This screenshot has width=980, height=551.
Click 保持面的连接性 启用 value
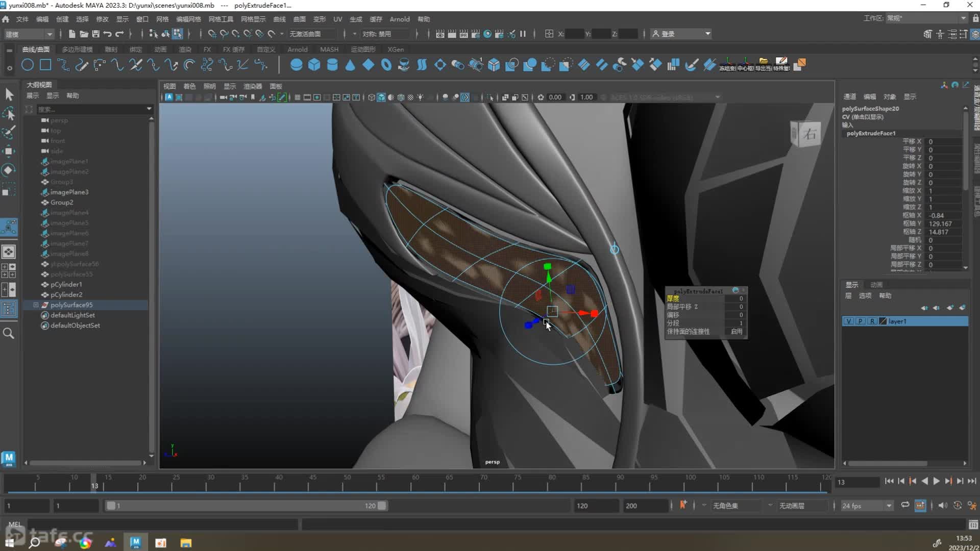(x=736, y=332)
